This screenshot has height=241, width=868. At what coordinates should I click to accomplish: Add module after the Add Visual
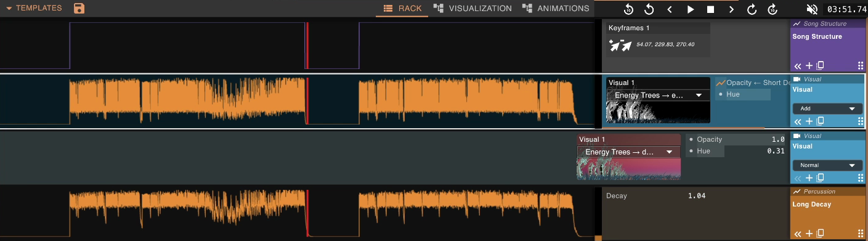pos(809,121)
